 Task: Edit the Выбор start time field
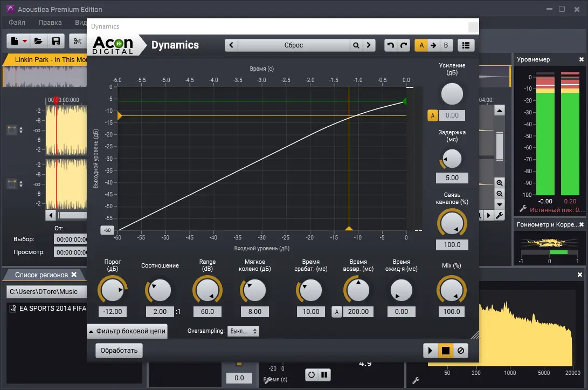[71, 240]
